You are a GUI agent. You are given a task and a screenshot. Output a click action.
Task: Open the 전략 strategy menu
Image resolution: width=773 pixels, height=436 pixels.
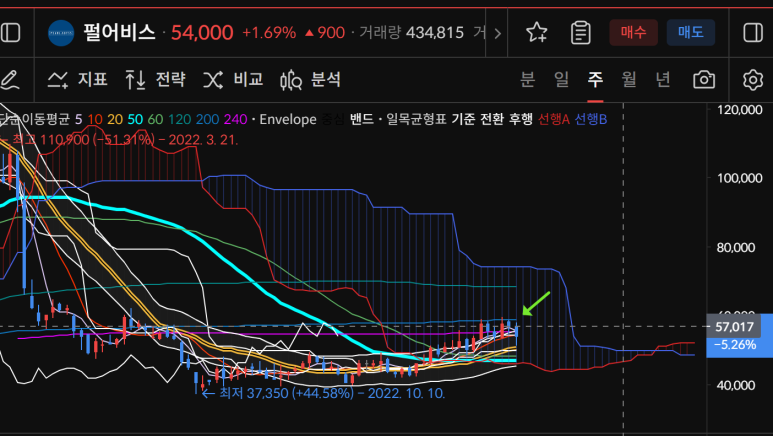click(155, 79)
